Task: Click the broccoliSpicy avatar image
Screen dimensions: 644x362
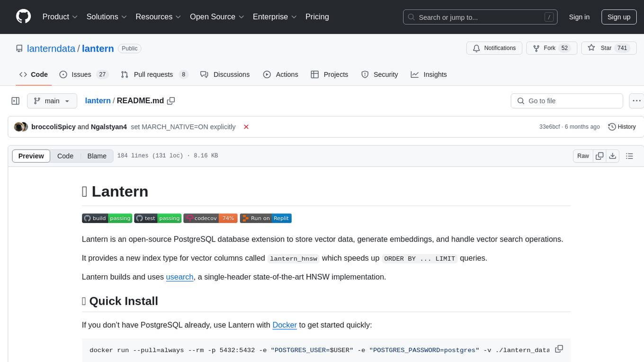Action: tap(18, 127)
